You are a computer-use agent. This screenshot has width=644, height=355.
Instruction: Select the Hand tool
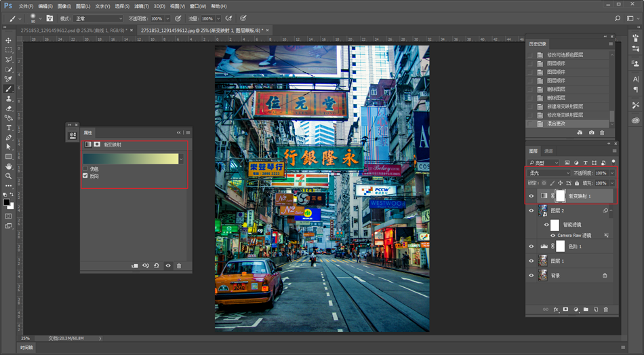8,166
